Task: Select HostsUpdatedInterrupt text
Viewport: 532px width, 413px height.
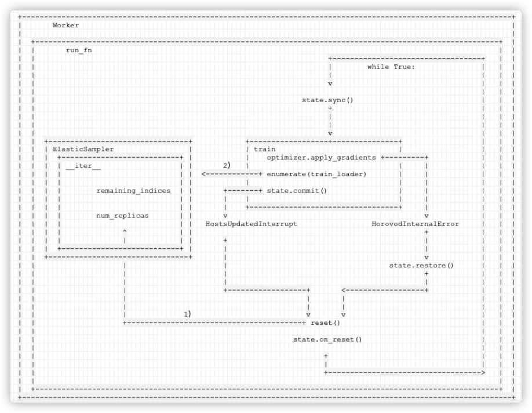Action: (x=252, y=224)
